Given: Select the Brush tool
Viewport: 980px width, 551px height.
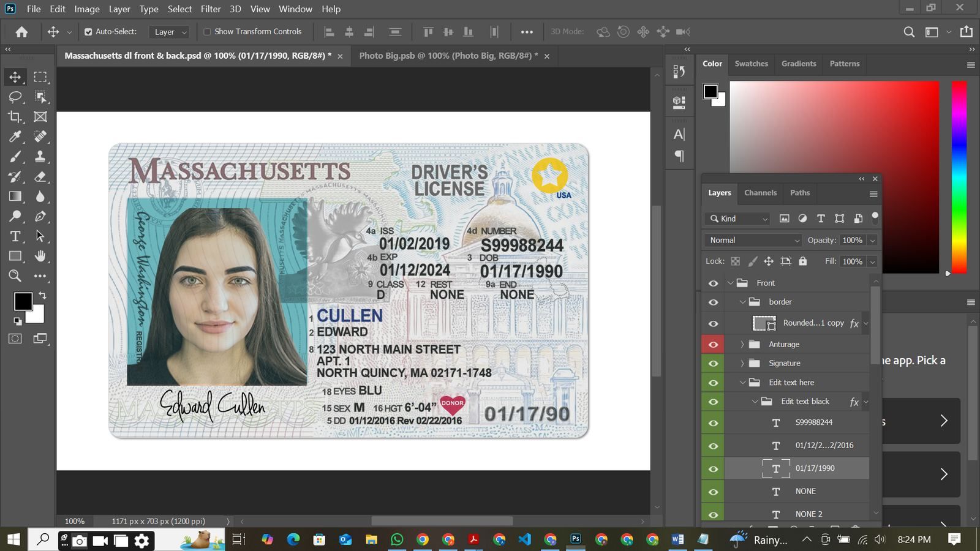Looking at the screenshot, I should coord(15,157).
